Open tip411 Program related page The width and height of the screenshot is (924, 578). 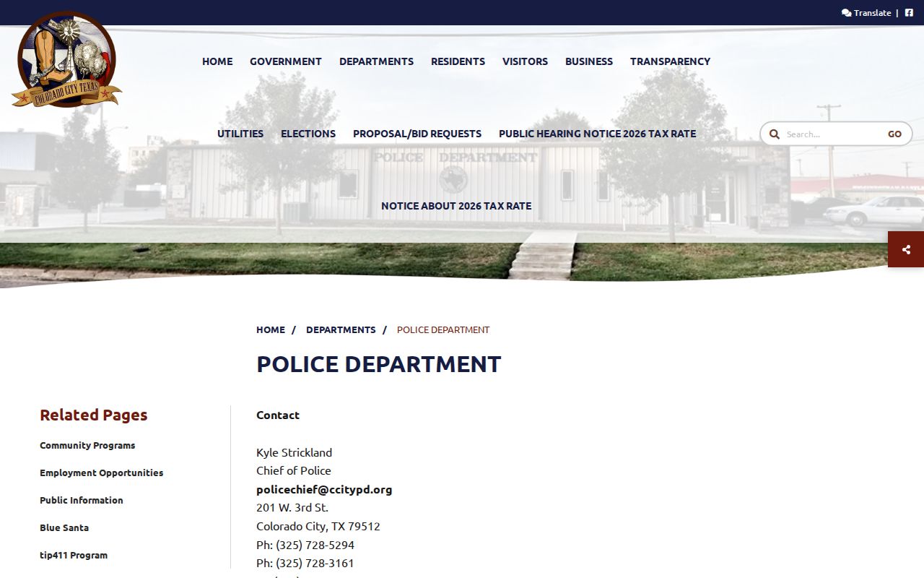click(74, 555)
